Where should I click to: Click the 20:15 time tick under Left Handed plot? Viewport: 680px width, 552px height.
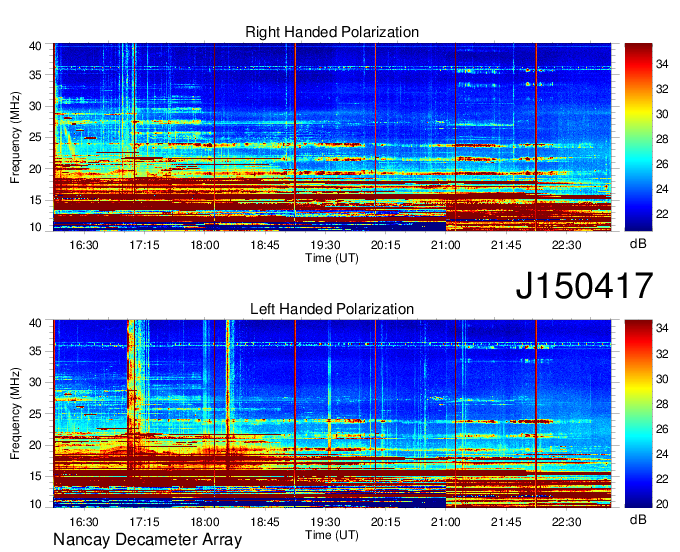pos(386,522)
